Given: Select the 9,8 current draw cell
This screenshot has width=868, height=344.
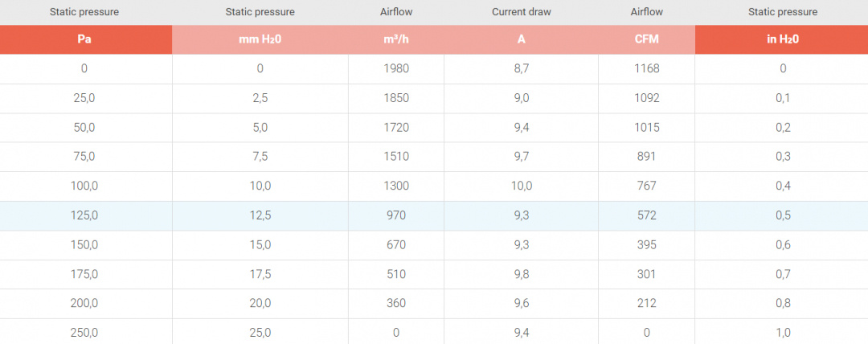Looking at the screenshot, I should (522, 273).
